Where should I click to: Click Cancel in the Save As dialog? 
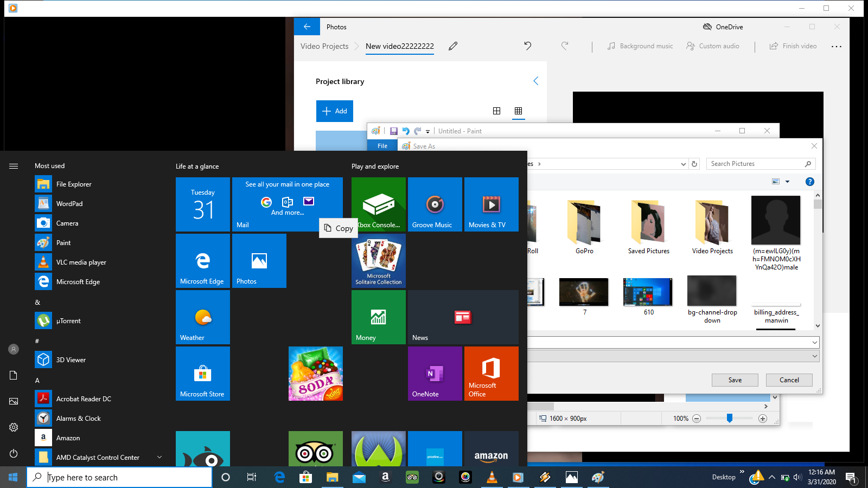(789, 380)
